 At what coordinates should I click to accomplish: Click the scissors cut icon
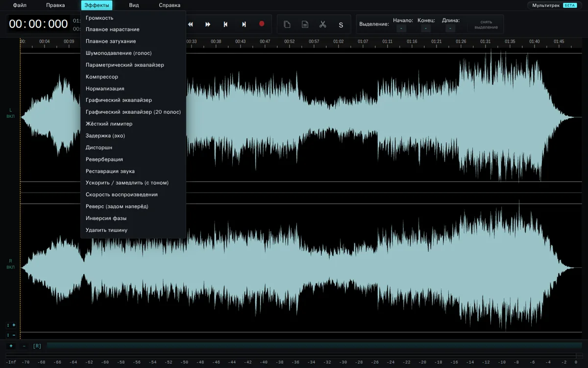[322, 25]
